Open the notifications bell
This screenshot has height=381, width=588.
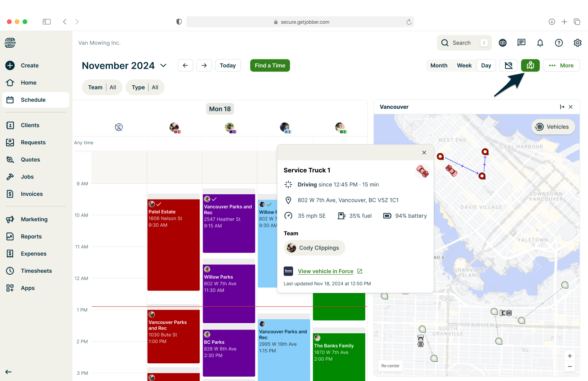pos(540,43)
